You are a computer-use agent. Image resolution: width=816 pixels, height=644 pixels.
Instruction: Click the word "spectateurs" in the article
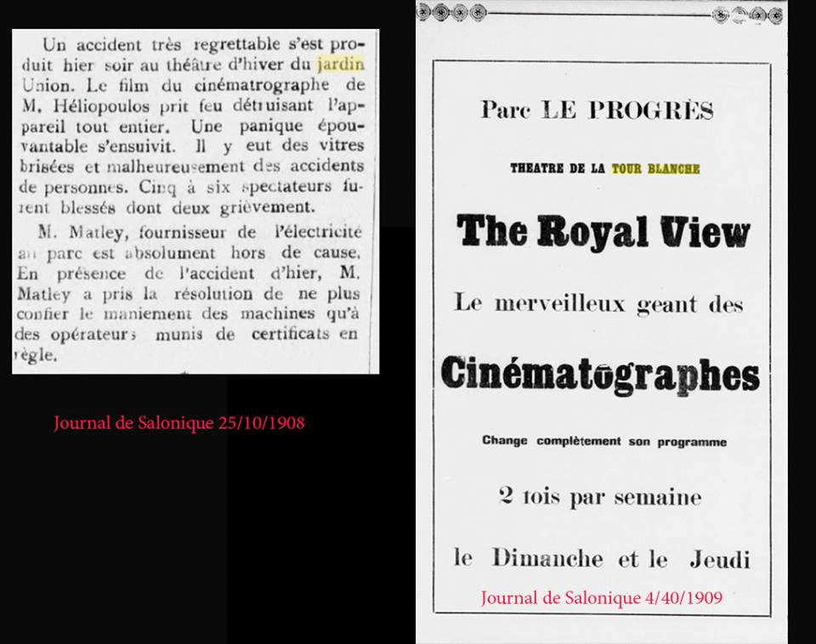[286, 187]
